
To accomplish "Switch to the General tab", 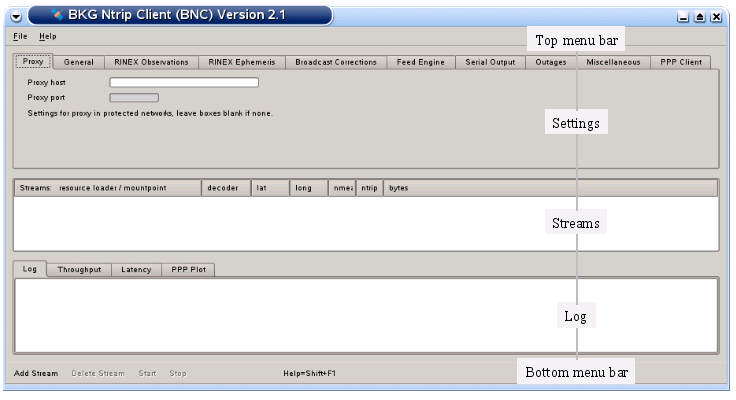I will [78, 62].
